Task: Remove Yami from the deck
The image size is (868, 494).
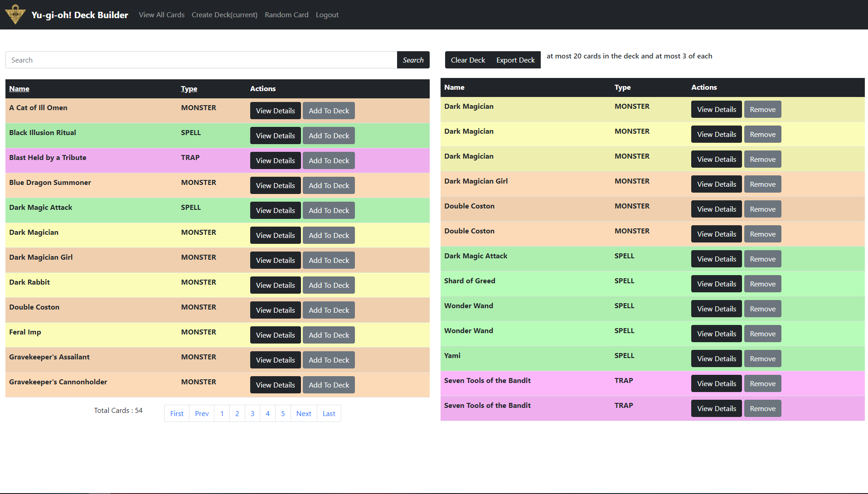Action: [762, 358]
